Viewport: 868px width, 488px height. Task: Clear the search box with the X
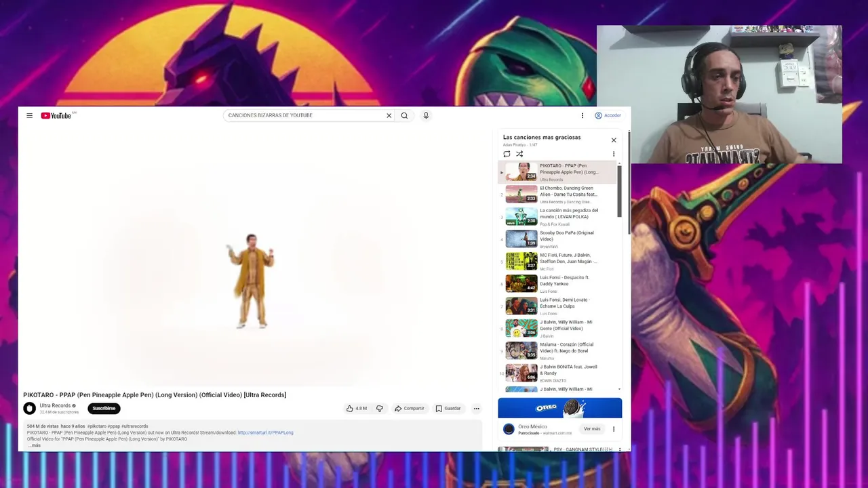(x=389, y=116)
